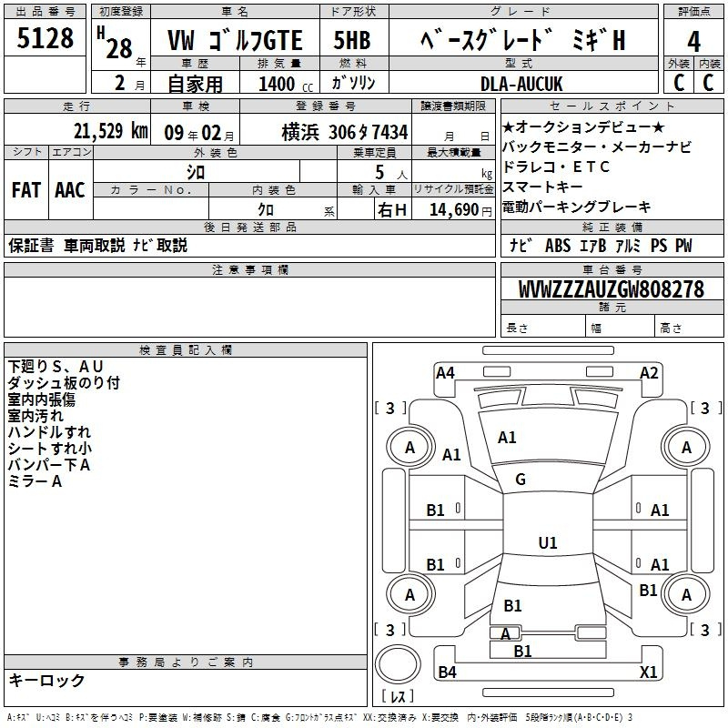Image resolution: width=728 pixels, height=728 pixels.
Task: Click the B4 rear bumper mark
Action: [447, 672]
